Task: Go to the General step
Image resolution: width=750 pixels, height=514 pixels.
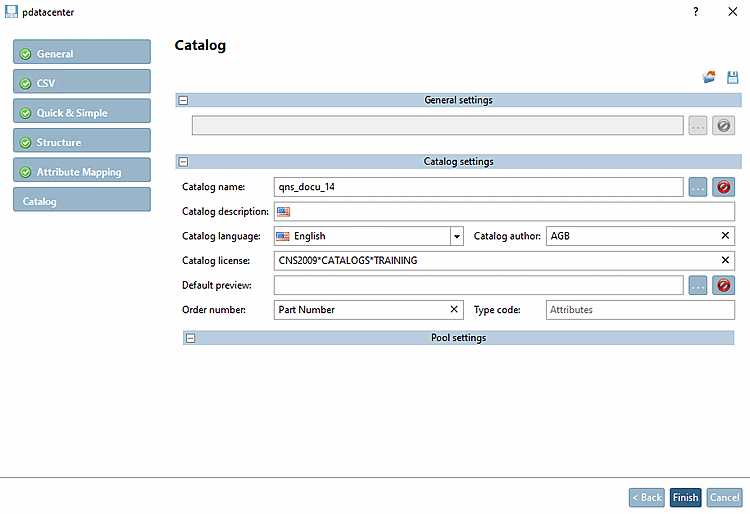Action: (82, 52)
